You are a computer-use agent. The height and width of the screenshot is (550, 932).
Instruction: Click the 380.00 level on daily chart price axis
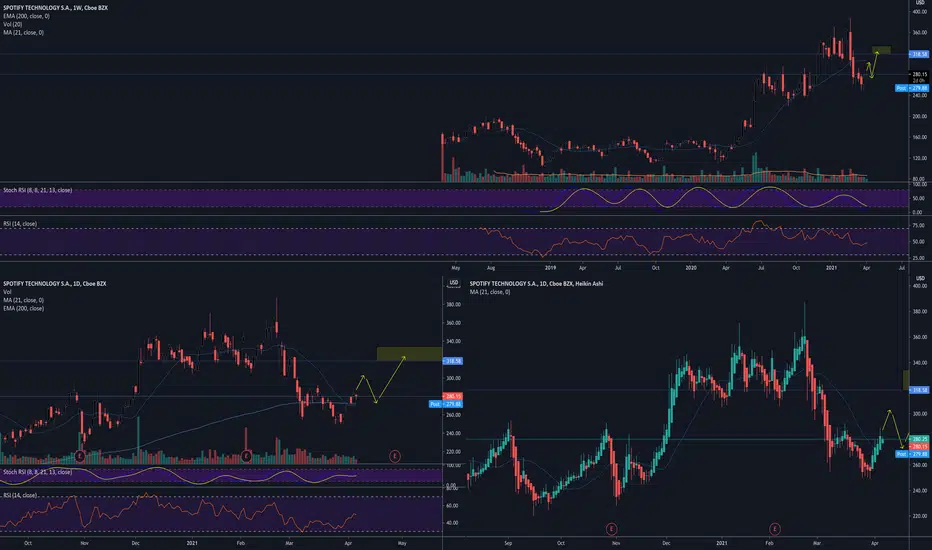454,304
